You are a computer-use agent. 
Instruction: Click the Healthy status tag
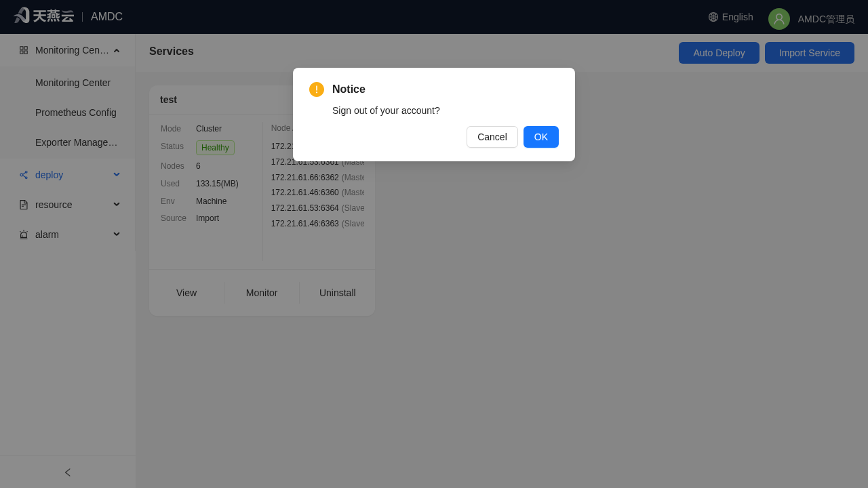click(x=215, y=148)
